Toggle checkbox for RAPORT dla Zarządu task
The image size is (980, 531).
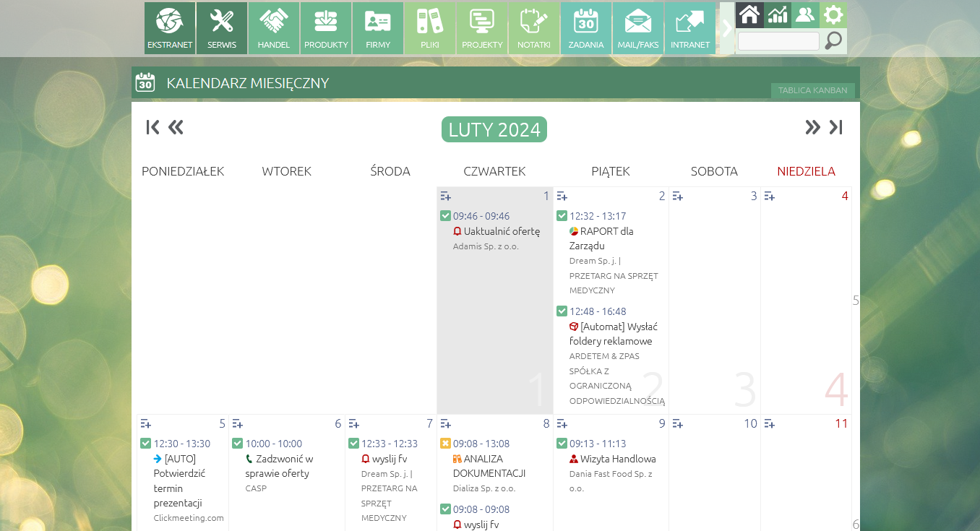pos(562,215)
